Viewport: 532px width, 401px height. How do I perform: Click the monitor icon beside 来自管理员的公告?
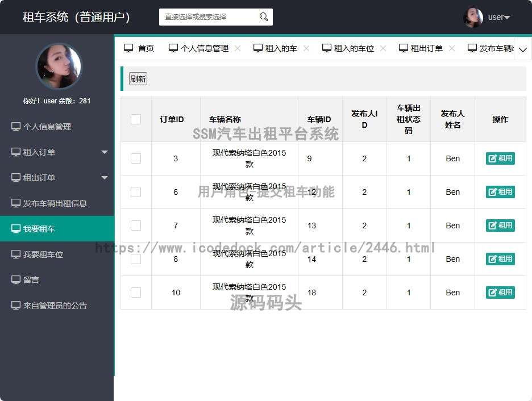pyautogui.click(x=15, y=306)
